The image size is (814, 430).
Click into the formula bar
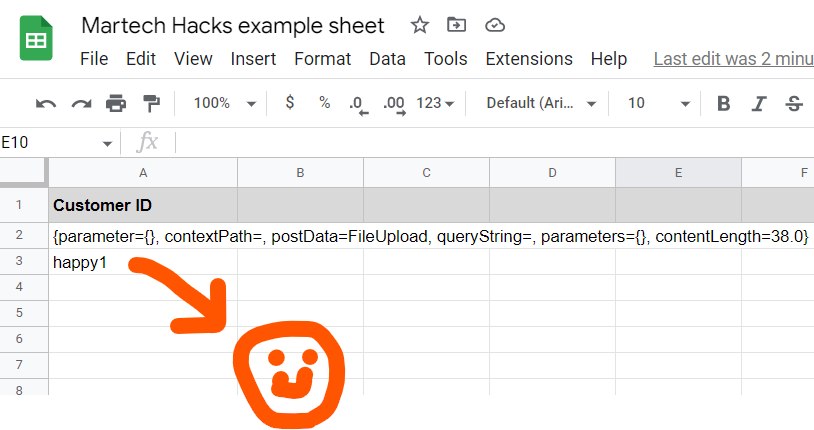(493, 142)
